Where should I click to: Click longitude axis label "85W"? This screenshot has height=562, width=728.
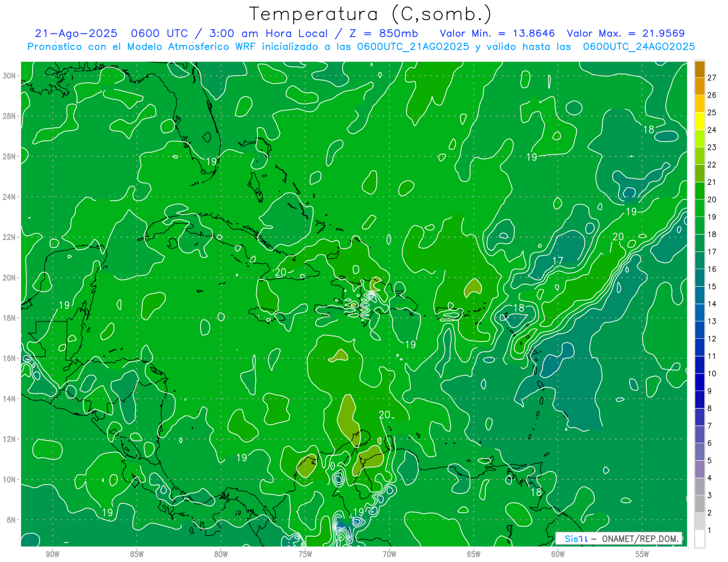[x=136, y=554]
